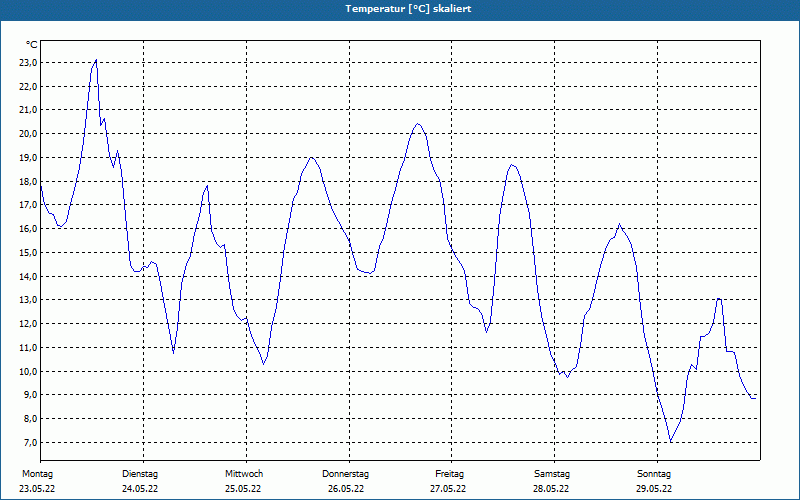
Task: Click the '15,0' y-axis value
Action: [28, 253]
